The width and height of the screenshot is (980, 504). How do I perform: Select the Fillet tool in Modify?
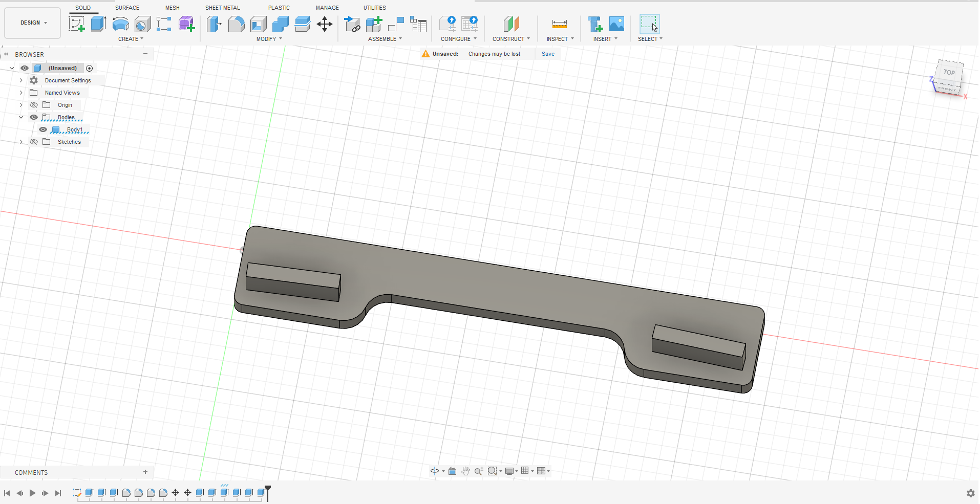click(x=236, y=24)
